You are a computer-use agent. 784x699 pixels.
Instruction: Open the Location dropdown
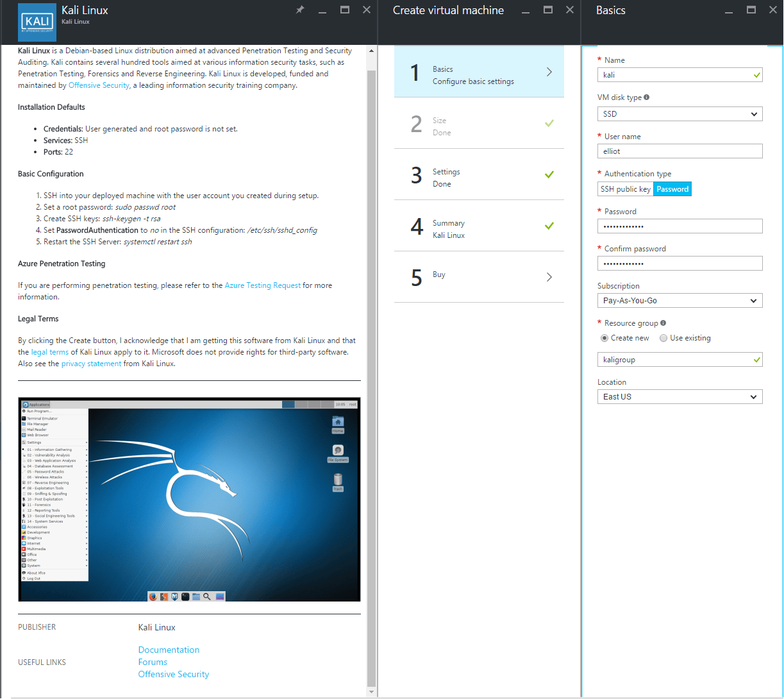point(680,397)
